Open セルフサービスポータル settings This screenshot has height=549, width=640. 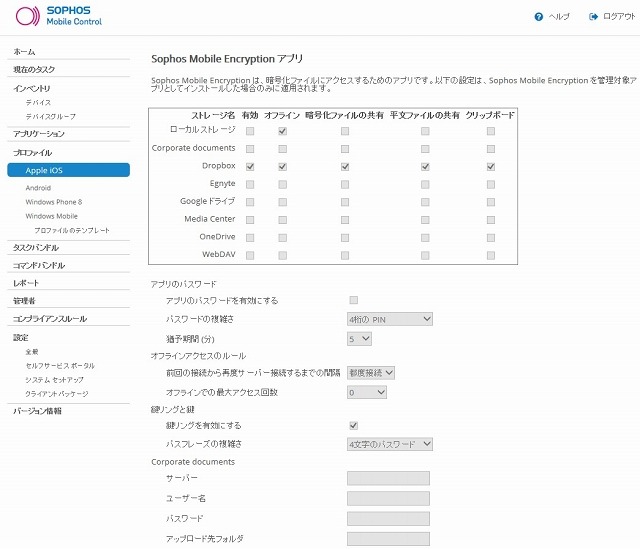point(60,366)
